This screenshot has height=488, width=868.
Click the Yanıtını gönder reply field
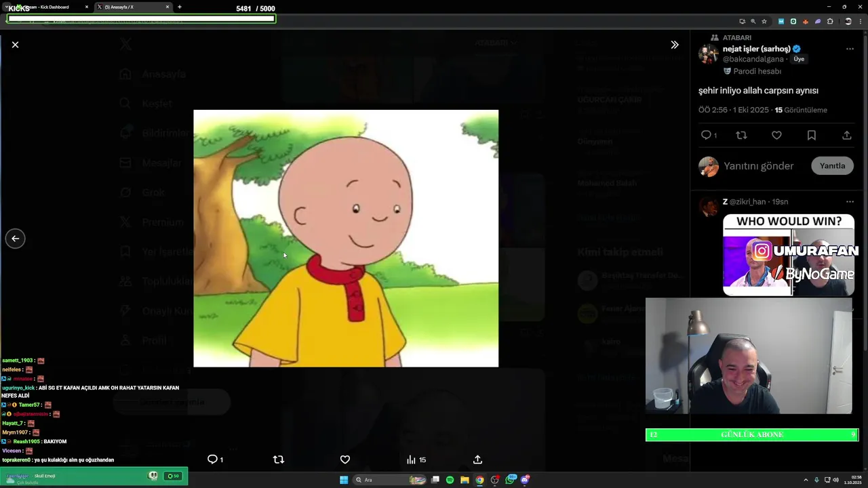[x=758, y=166]
